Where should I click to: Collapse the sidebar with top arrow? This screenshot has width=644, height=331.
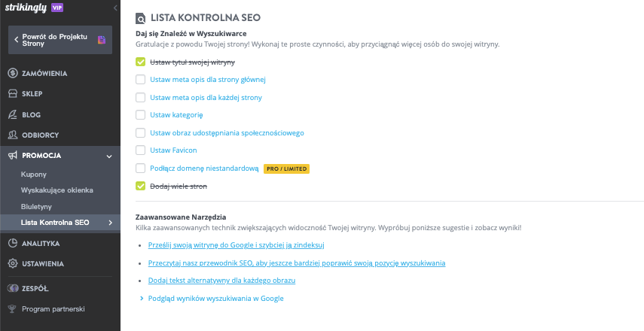click(x=115, y=7)
